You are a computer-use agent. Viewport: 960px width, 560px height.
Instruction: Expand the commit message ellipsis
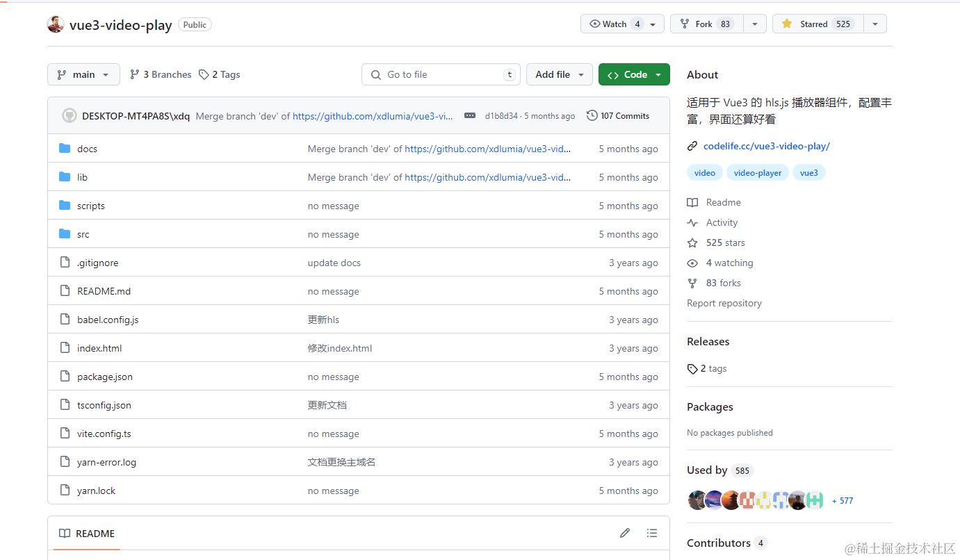470,115
